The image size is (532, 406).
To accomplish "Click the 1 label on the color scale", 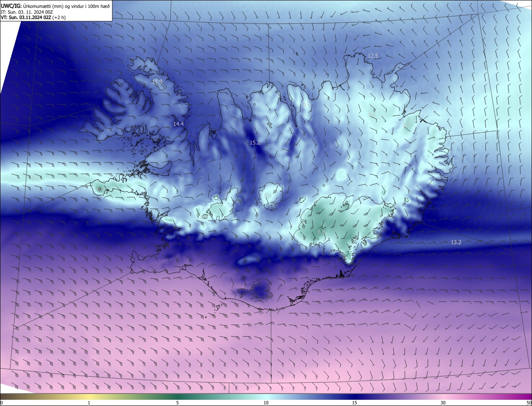I will (89, 403).
